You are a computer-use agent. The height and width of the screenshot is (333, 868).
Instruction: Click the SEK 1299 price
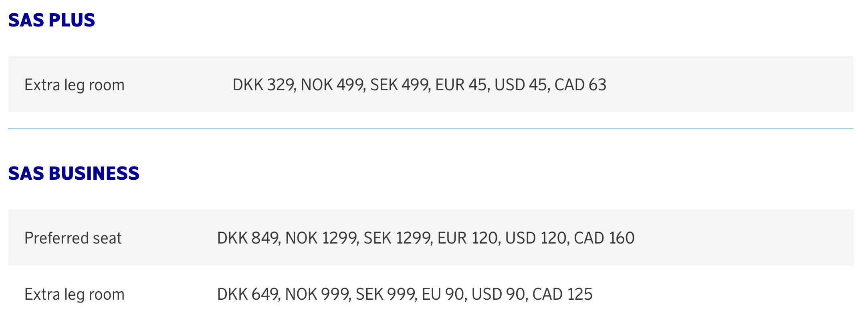click(398, 238)
